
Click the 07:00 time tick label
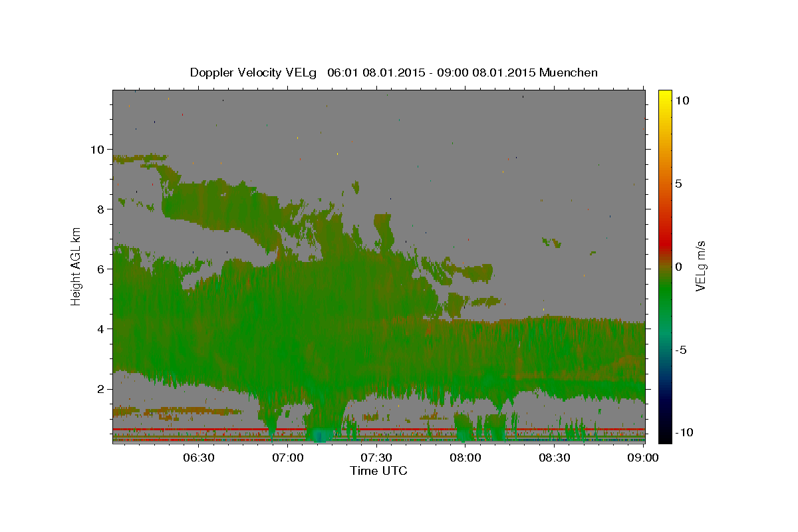pyautogui.click(x=288, y=458)
